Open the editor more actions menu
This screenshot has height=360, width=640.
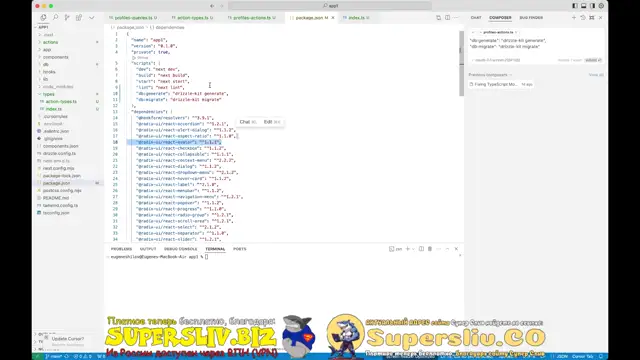pyautogui.click(x=456, y=18)
